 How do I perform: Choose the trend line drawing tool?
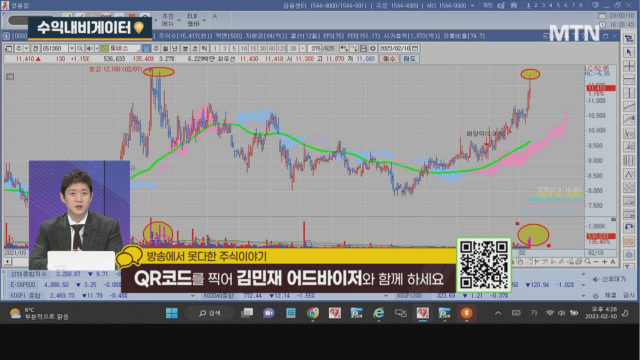629,107
